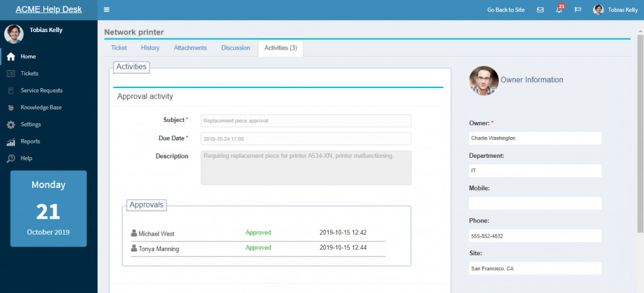Screen dimensions: 644x293
Task: Click the Knowledge Base sidebar icon
Action: pos(11,108)
